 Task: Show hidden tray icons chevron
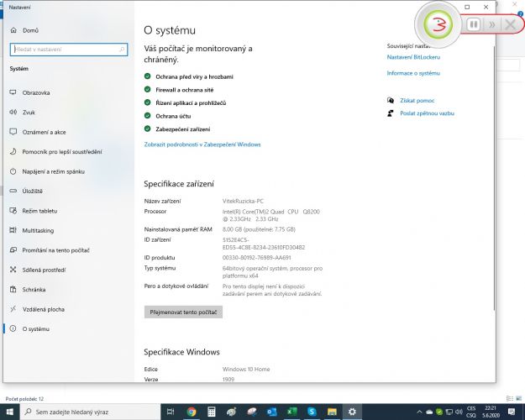pyautogui.click(x=419, y=412)
